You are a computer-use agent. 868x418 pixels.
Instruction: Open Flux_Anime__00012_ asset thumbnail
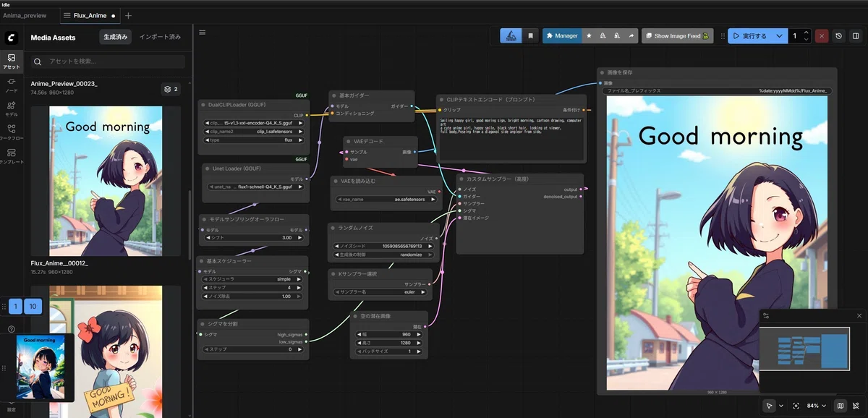point(106,351)
